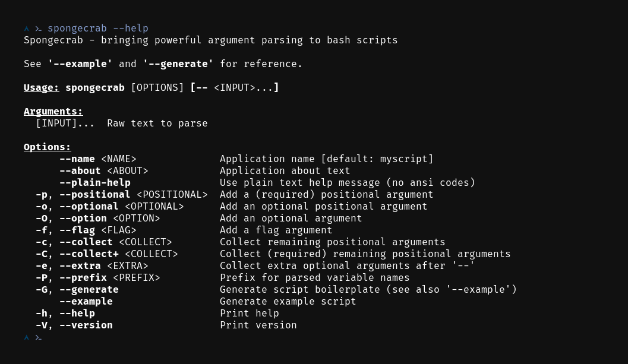Click the -o, --optional option line
This screenshot has width=628, height=364.
pos(110,207)
